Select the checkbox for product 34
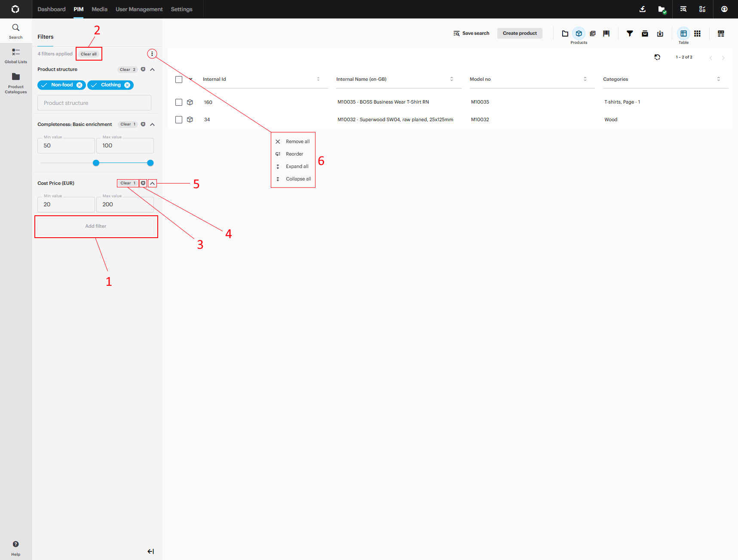738x560 pixels. point(179,120)
